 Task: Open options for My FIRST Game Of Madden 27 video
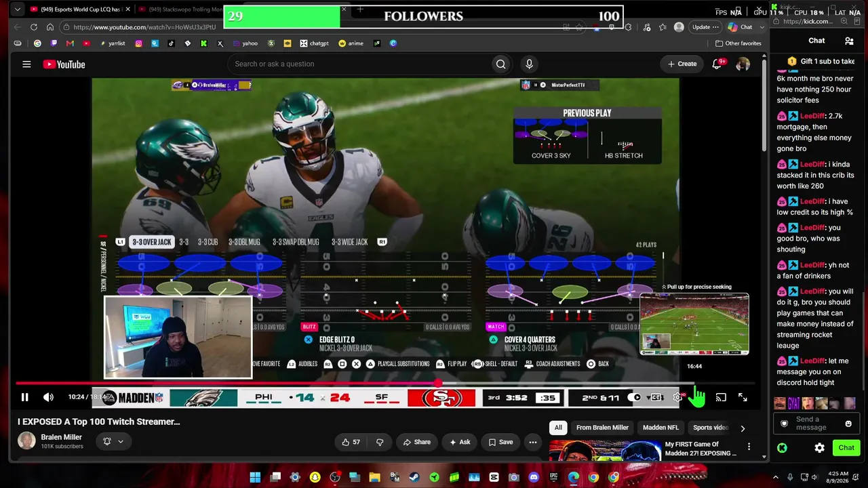point(749,447)
